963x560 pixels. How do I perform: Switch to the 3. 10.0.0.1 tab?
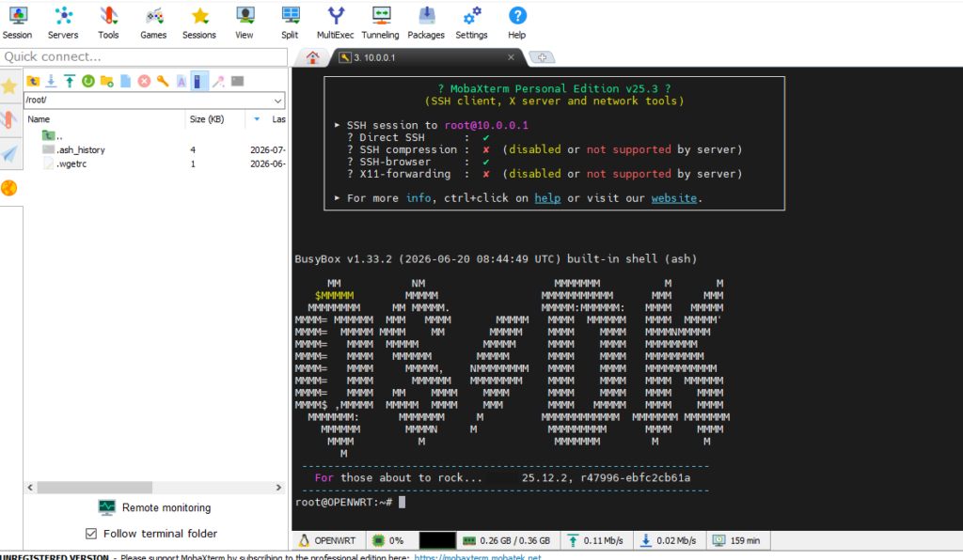click(x=429, y=57)
